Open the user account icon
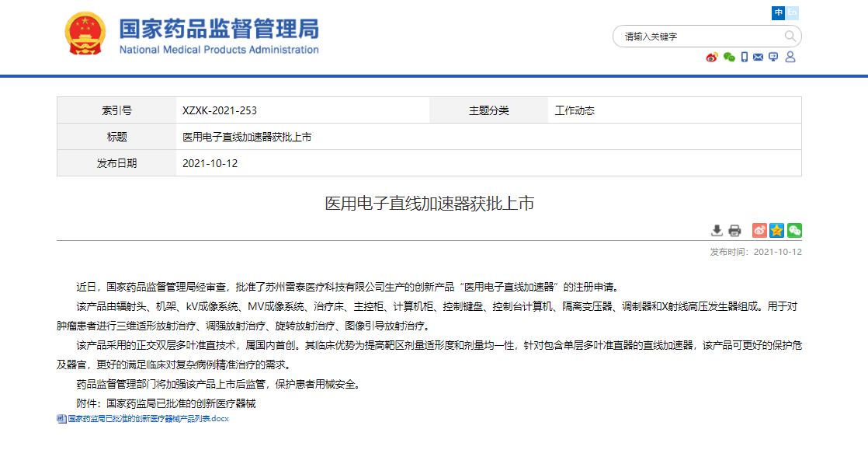 click(x=790, y=58)
